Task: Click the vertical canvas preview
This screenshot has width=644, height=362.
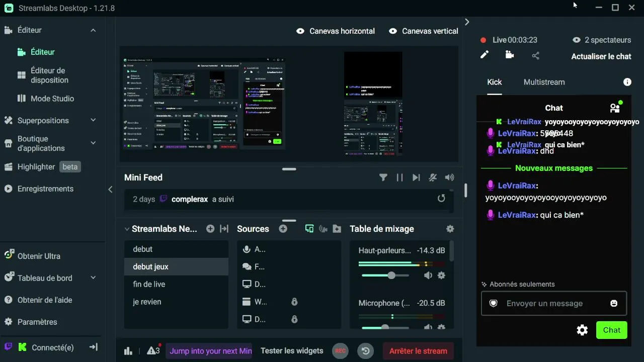Action: point(373,103)
